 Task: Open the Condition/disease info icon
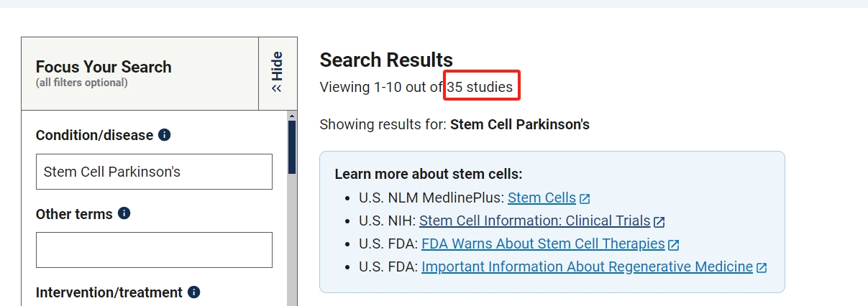(x=164, y=135)
